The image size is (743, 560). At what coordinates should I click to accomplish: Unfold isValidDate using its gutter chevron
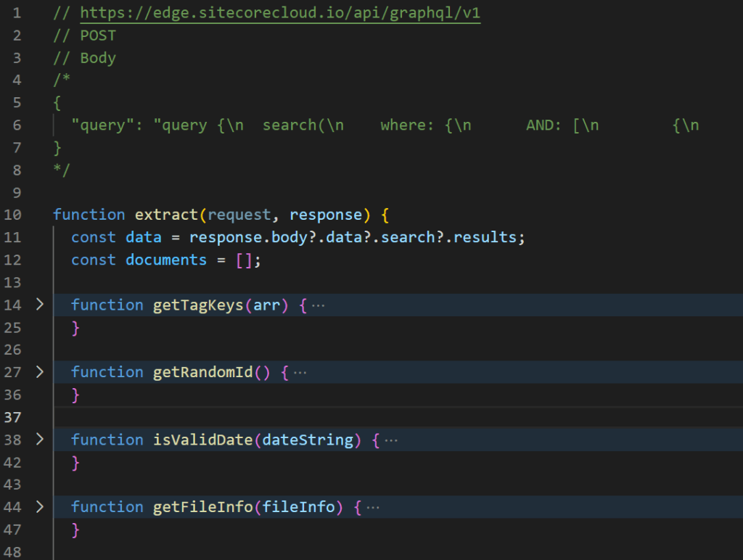point(40,440)
